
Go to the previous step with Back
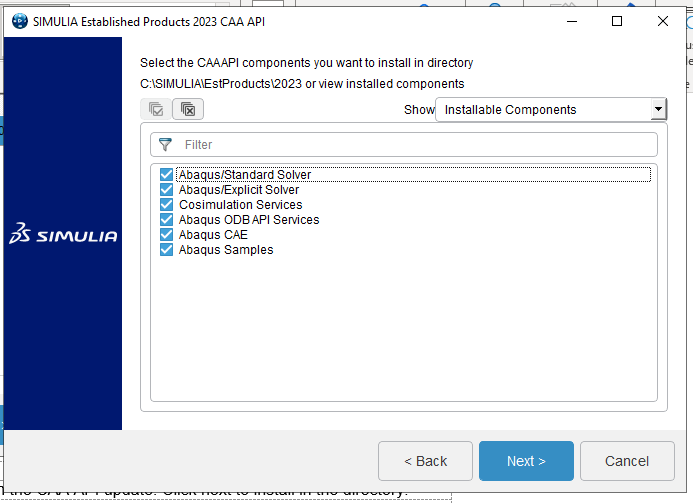click(425, 461)
